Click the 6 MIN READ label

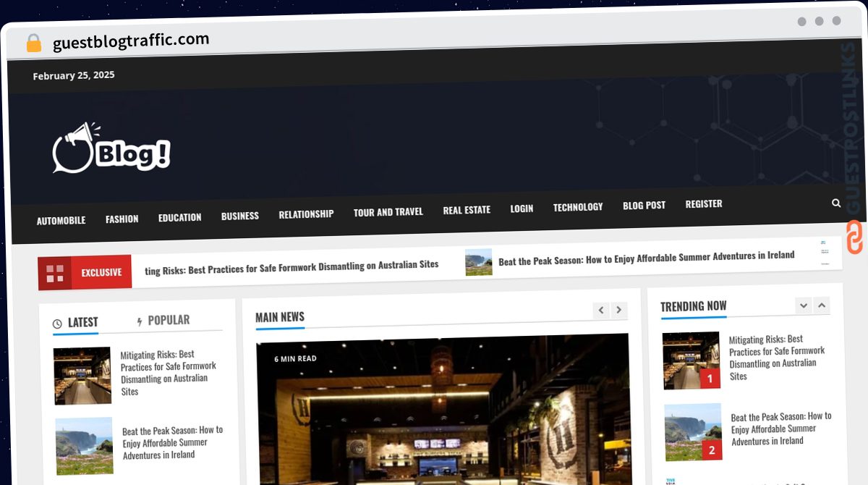tap(295, 358)
